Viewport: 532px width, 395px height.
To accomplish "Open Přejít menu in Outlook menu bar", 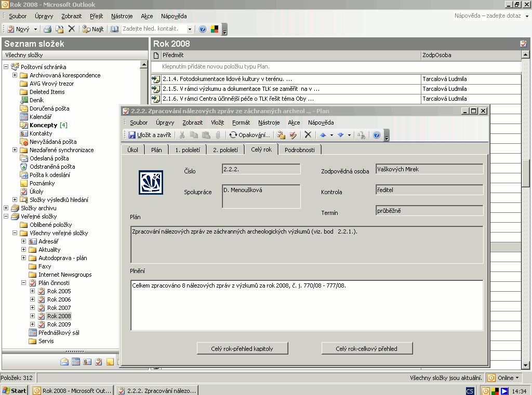I will 96,16.
